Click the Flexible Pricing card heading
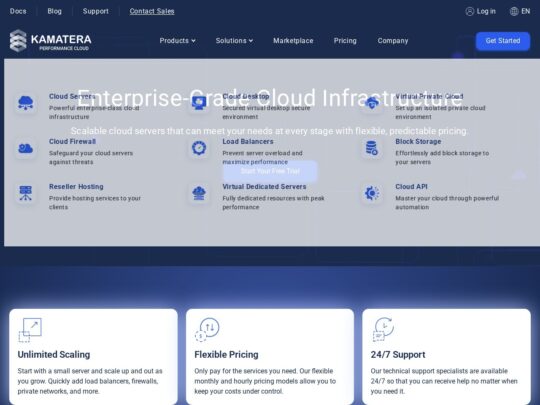Viewport: 540px width, 405px height. point(226,354)
